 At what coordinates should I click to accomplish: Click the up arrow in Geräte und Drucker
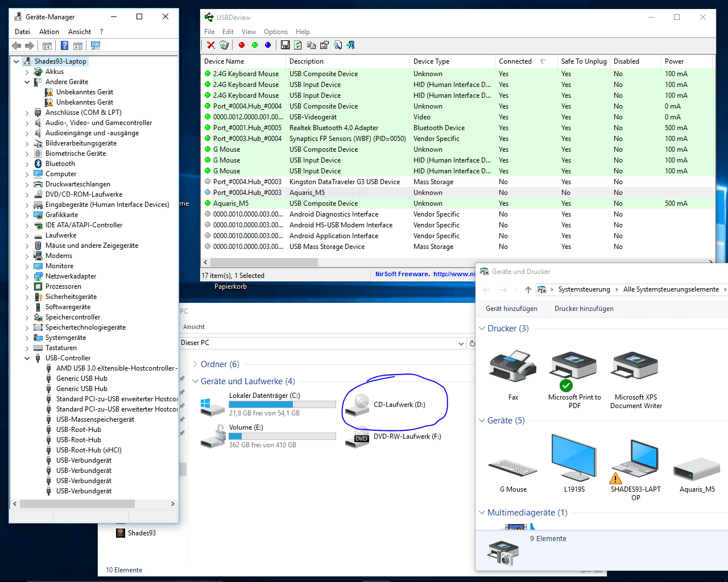click(528, 289)
